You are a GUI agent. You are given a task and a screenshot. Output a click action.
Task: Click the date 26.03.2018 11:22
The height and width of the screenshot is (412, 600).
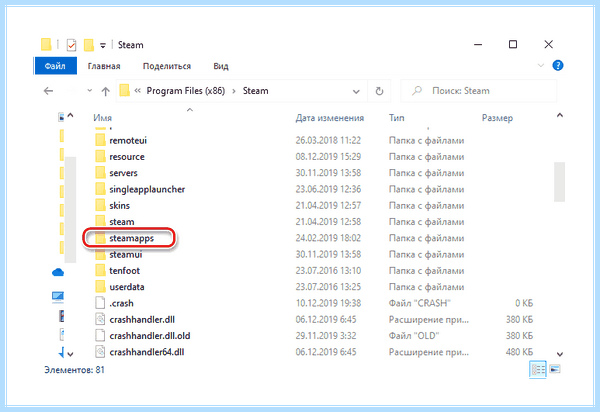coord(328,140)
